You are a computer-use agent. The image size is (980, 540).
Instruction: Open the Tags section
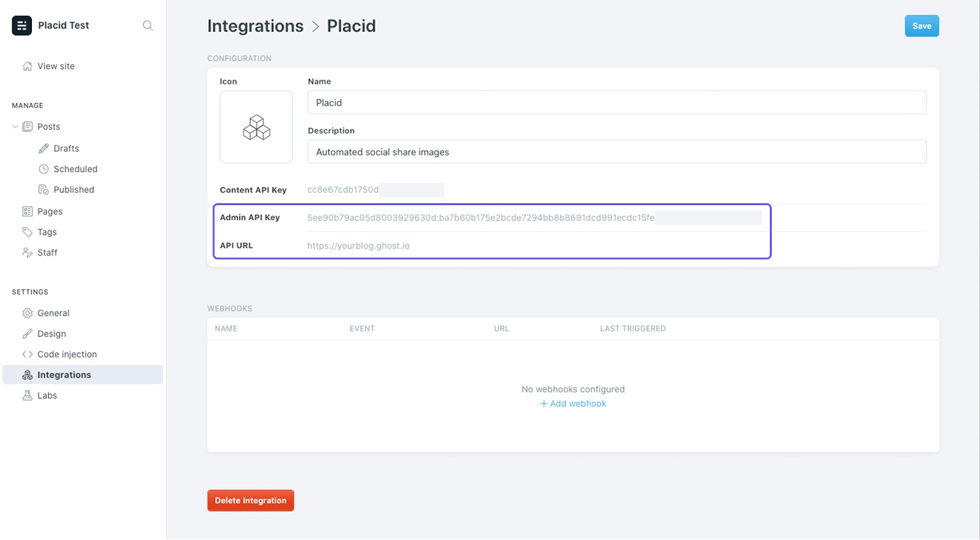(x=47, y=232)
